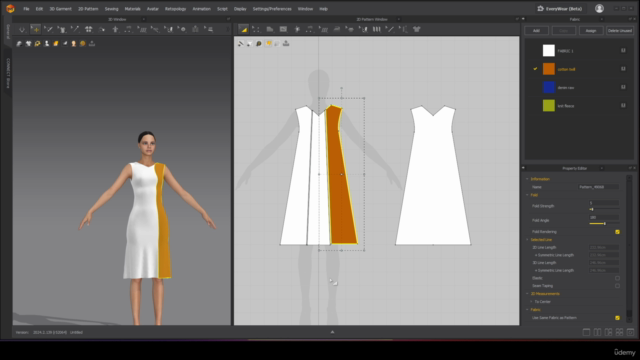640x360 pixels.
Task: Switch to single-window layout icon in status bar
Action: (x=587, y=332)
